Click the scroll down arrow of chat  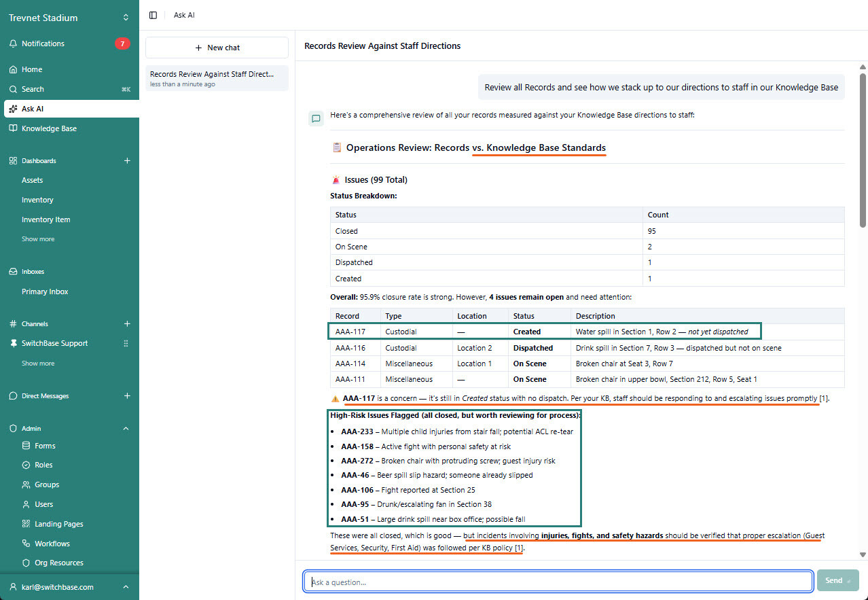(863, 555)
